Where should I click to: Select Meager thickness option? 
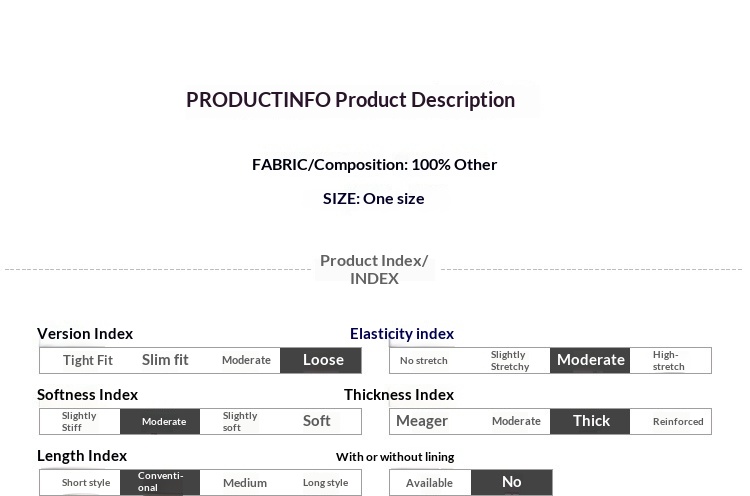pyautogui.click(x=422, y=421)
